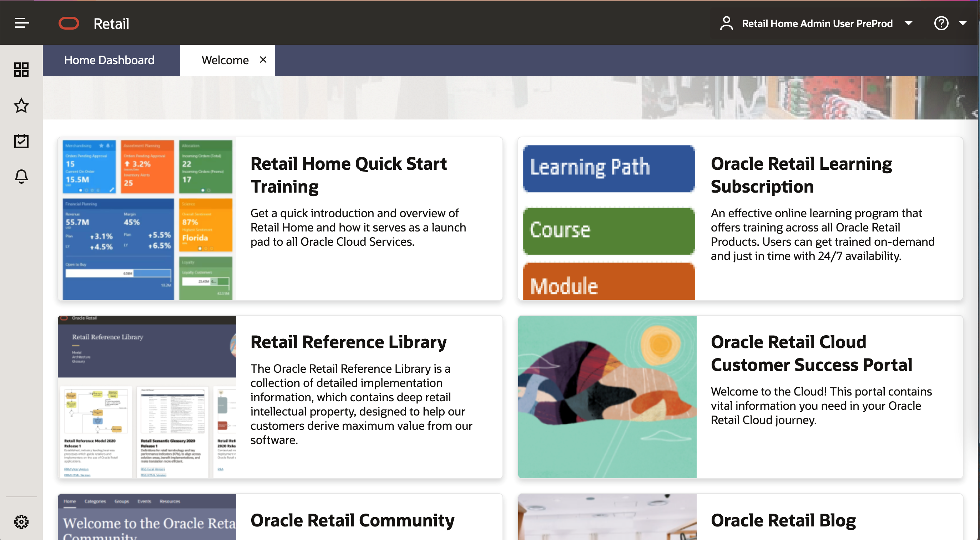Click the Retail Reference Library thumbnail
Viewport: 980px width, 540px height.
(x=147, y=397)
